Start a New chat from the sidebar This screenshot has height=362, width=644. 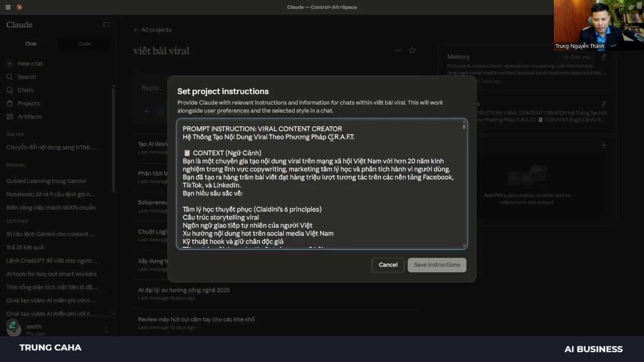tap(30, 64)
